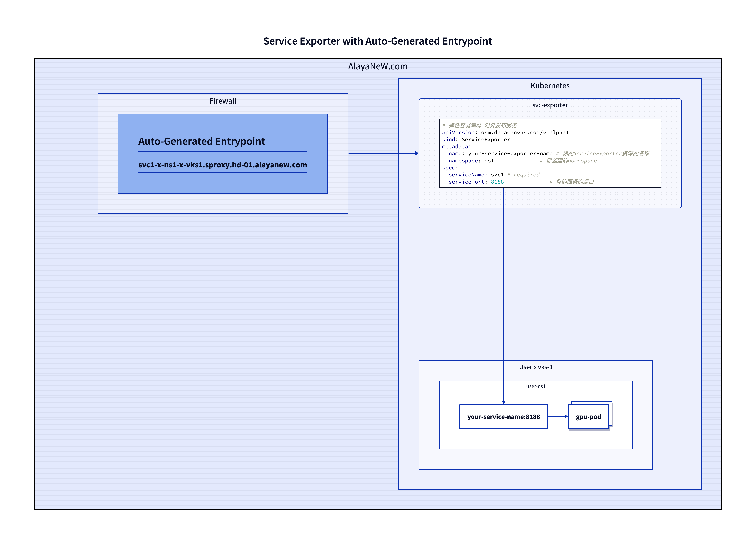Select the 'serviceName: svc1' line
This screenshot has width=756, height=544.
[476, 175]
